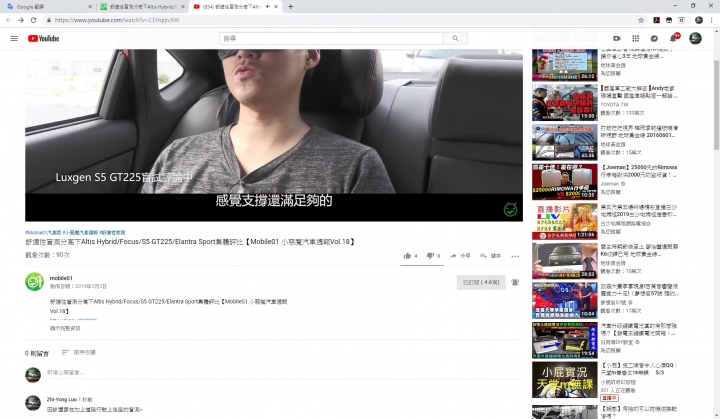Click the Joeman Rimowa video title
The width and height of the screenshot is (720, 419).
coord(639,171)
